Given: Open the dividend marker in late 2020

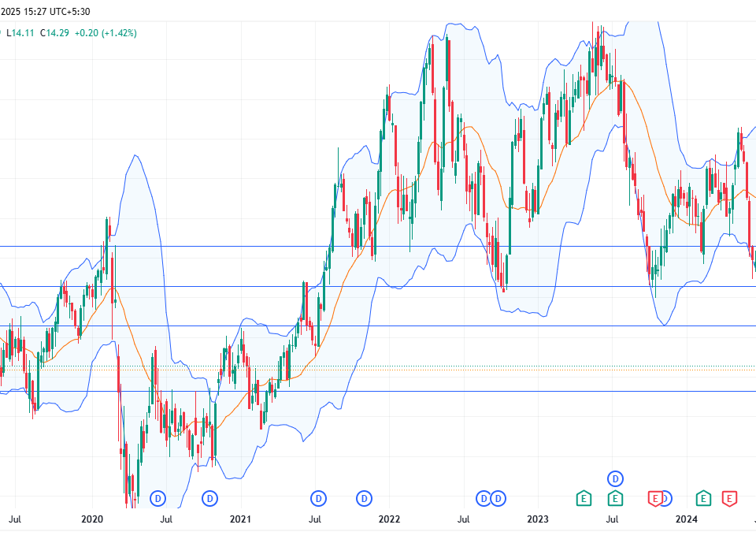Looking at the screenshot, I should click(209, 498).
